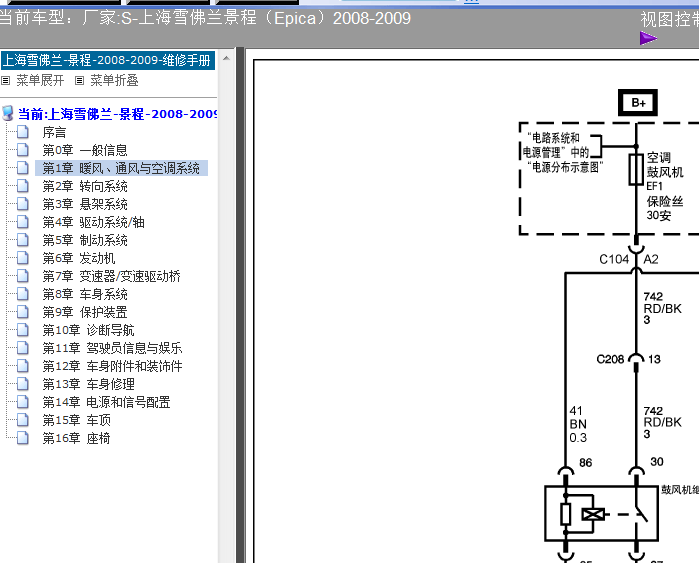This screenshot has height=563, width=699.
Task: Open 第10章 诊断导航
Action: (88, 330)
